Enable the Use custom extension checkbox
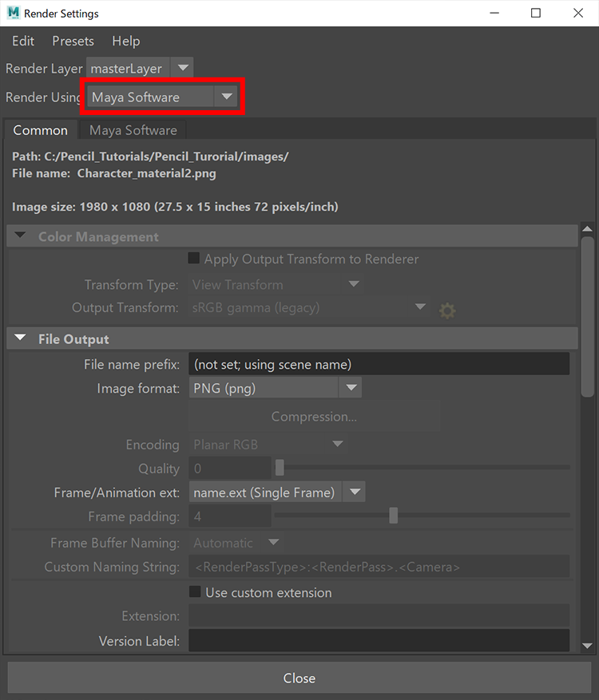Screen dimensions: 599x700 pos(194,592)
